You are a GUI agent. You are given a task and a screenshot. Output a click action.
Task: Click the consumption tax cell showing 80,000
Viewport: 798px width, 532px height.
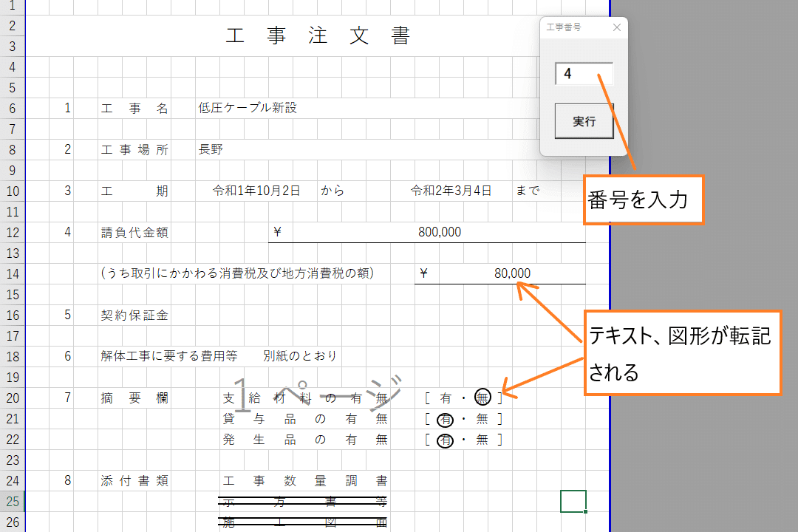coord(512,273)
